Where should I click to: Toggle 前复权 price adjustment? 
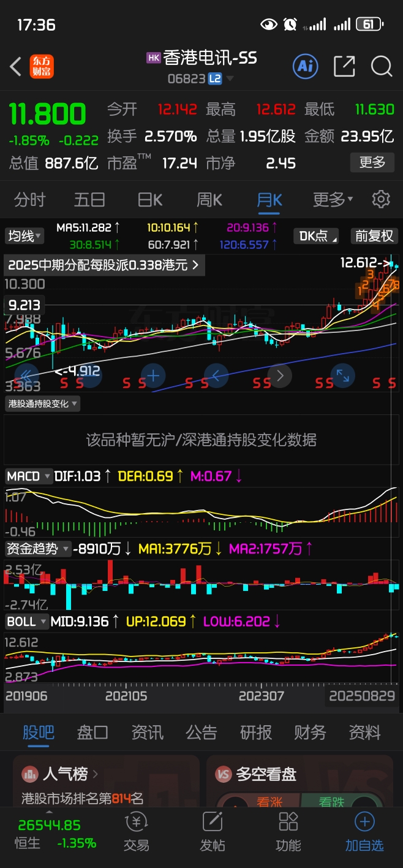tap(374, 236)
